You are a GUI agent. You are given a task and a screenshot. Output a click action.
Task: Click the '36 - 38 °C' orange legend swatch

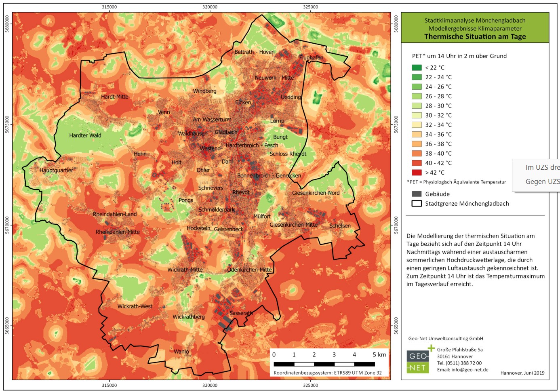[x=417, y=144]
